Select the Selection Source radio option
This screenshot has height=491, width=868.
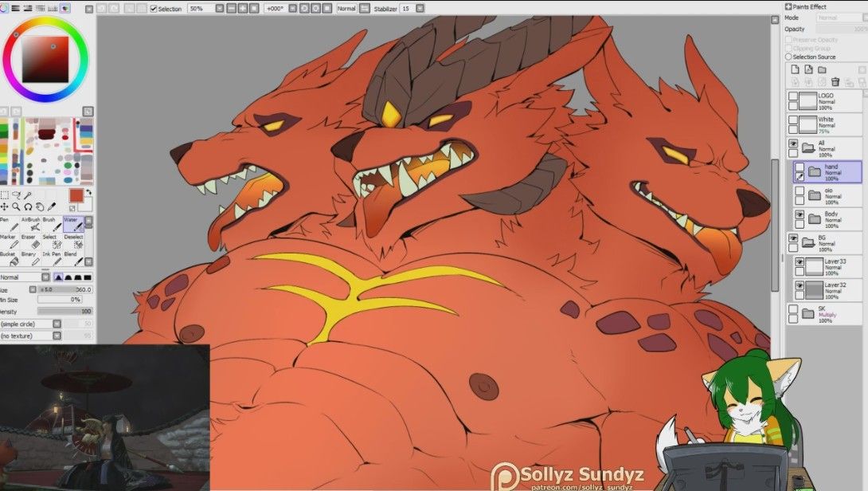click(789, 57)
